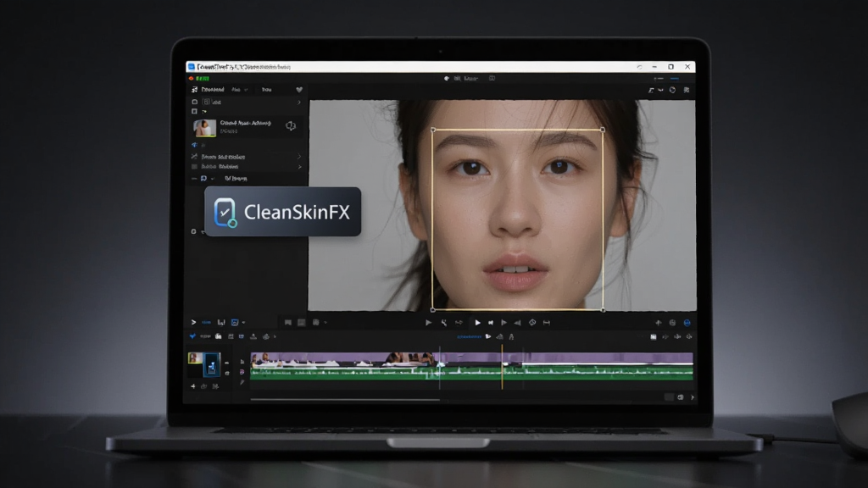Click the white square icon at the timeline toolbar's right side
This screenshot has height=488, width=868.
point(654,336)
